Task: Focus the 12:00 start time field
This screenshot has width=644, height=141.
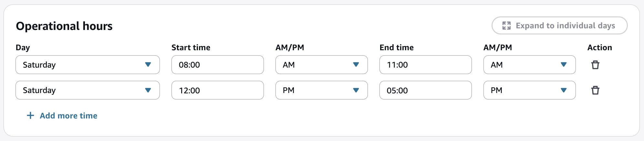Action: tap(217, 90)
